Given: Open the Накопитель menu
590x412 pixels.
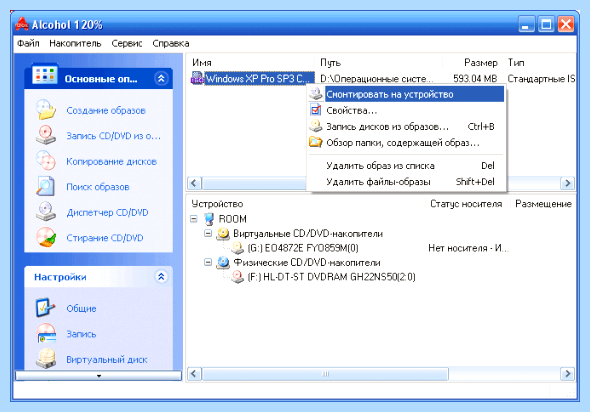Looking at the screenshot, I should click(75, 43).
